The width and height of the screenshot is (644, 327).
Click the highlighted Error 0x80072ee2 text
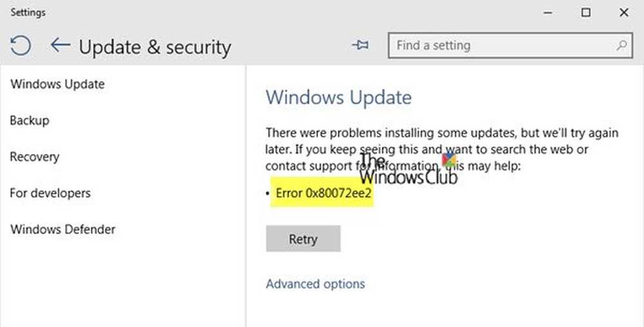pyautogui.click(x=324, y=193)
